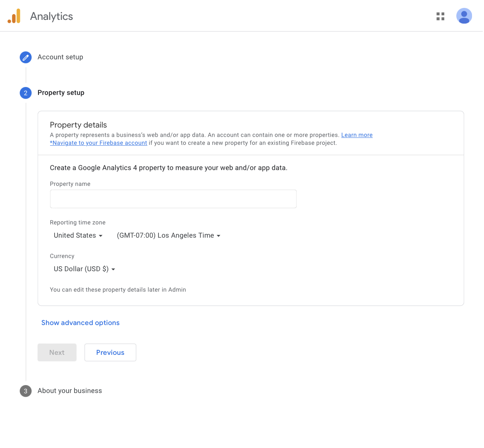Open the Google apps grid icon
This screenshot has height=448, width=484.
pyautogui.click(x=440, y=16)
